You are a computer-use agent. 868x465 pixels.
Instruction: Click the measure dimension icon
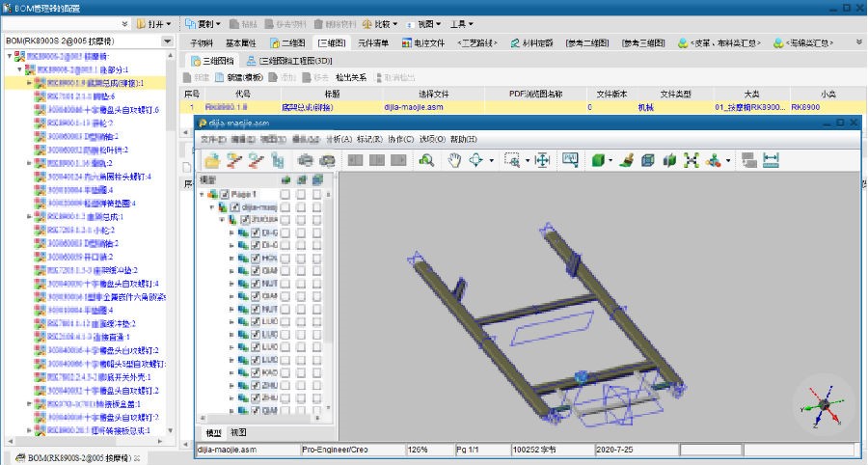click(x=772, y=161)
